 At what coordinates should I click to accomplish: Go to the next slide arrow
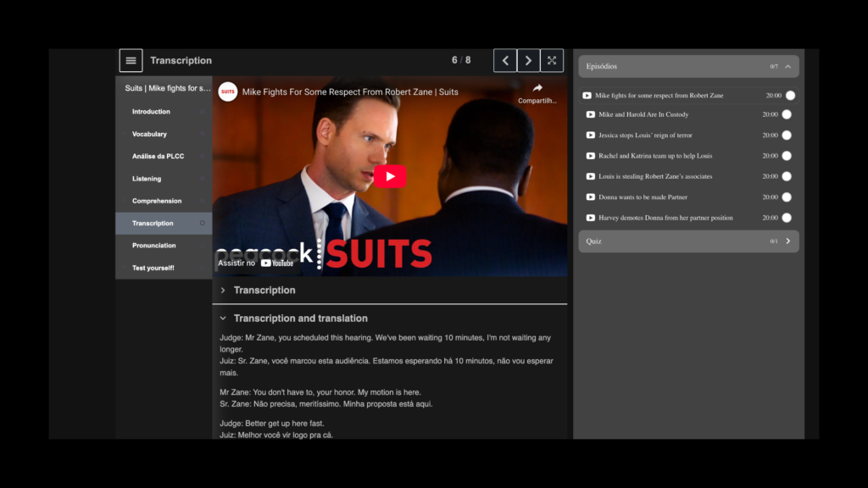coord(528,61)
